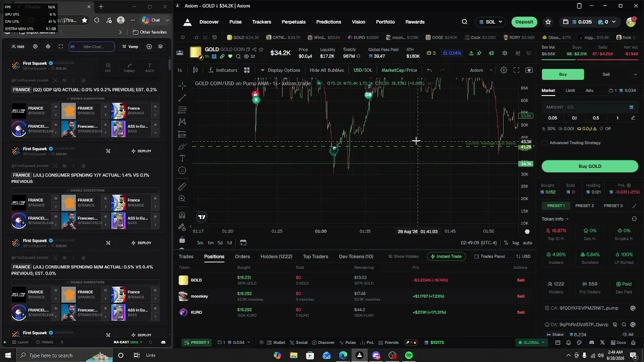Click the AMOUNT input field
The image size is (644, 362).
590,107
